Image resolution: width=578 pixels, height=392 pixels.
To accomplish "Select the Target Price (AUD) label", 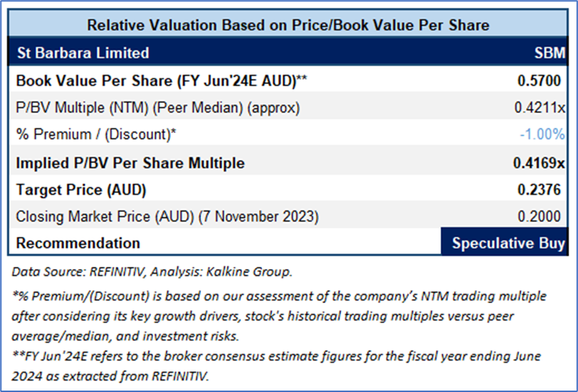I will [80, 190].
